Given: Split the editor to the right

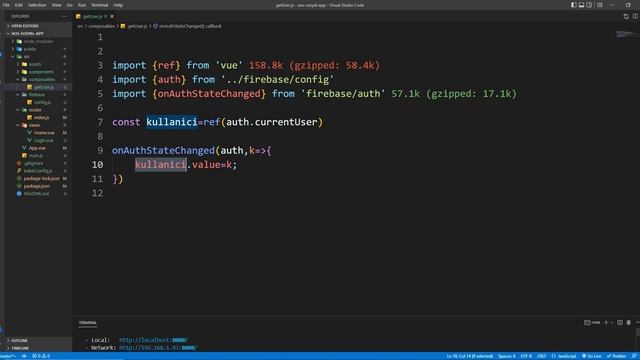Looking at the screenshot, I should click(635, 16).
